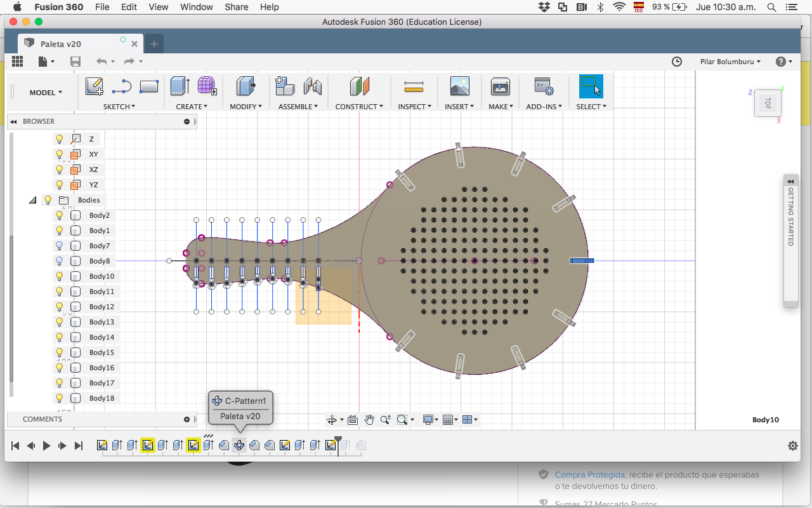The image size is (812, 508).
Task: Open the Edit menu
Action: coord(129,7)
